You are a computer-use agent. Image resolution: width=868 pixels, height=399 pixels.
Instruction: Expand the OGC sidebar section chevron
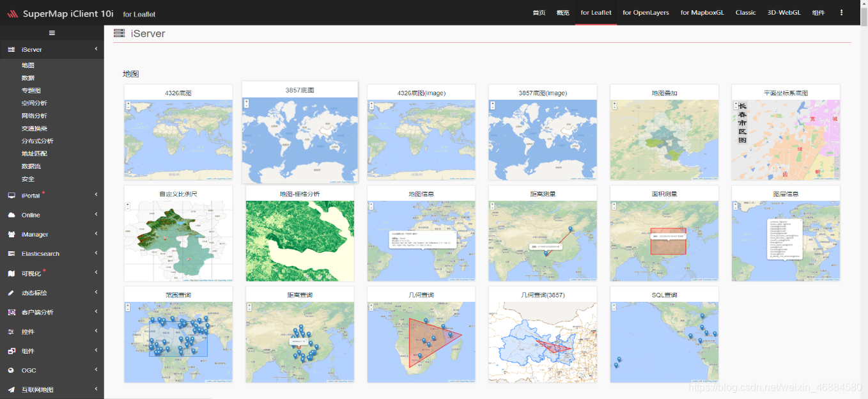[x=96, y=370]
